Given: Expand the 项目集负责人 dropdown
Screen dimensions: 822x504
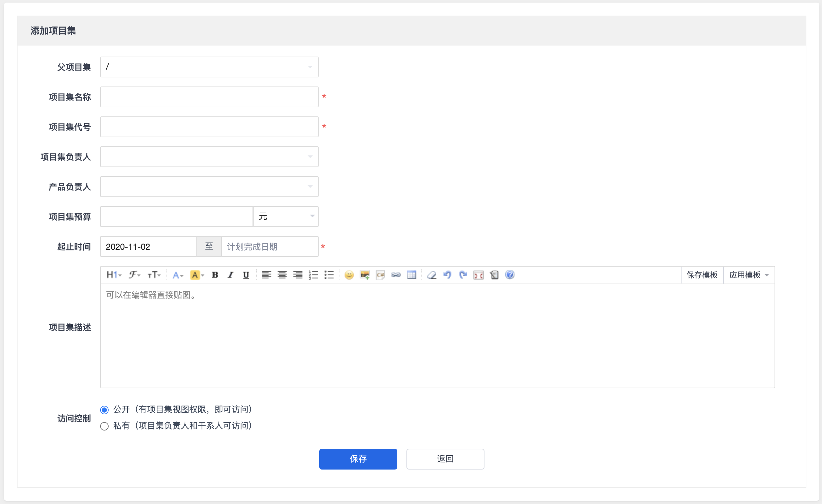Looking at the screenshot, I should (209, 157).
